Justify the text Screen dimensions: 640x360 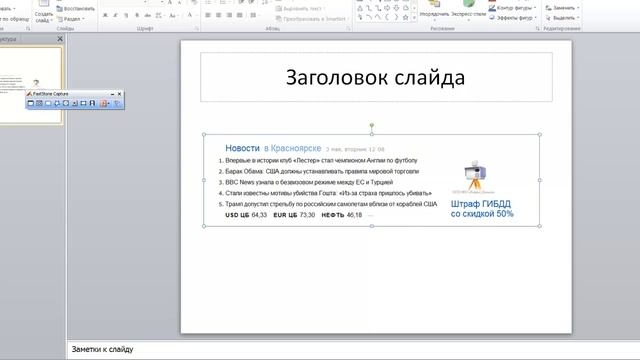[x=240, y=15]
